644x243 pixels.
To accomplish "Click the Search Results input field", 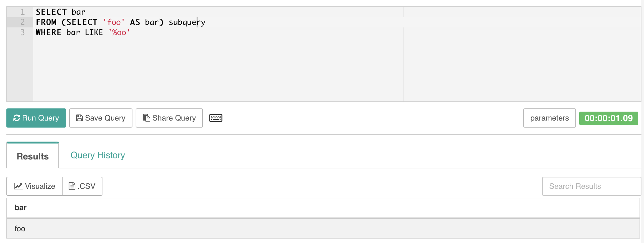I will coord(591,186).
